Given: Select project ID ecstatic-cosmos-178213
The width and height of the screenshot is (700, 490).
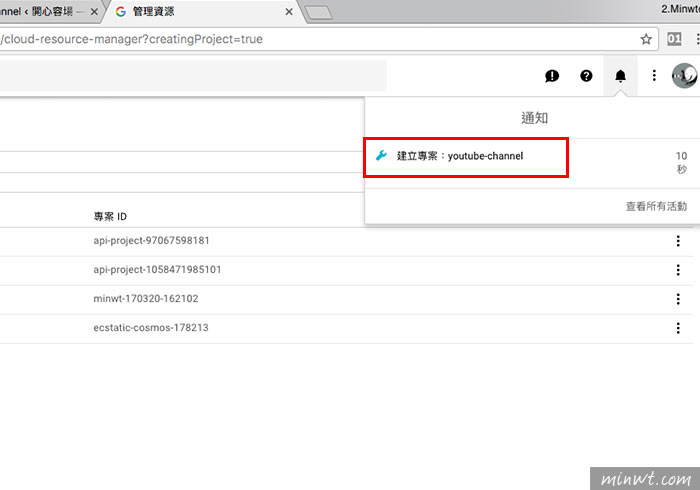Looking at the screenshot, I should tap(151, 328).
